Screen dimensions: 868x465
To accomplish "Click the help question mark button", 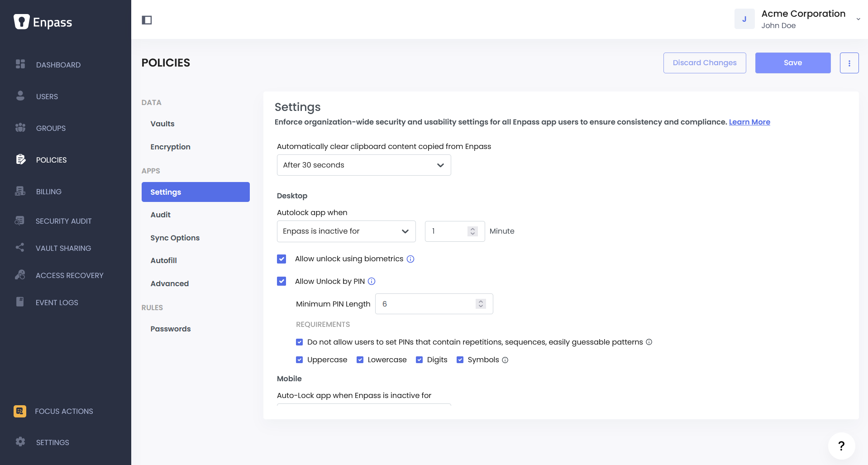I will [841, 446].
